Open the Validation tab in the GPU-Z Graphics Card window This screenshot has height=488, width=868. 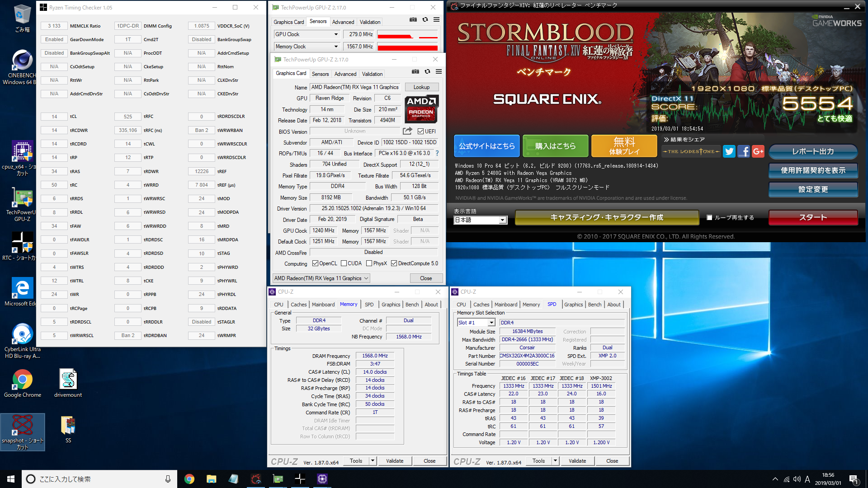372,74
